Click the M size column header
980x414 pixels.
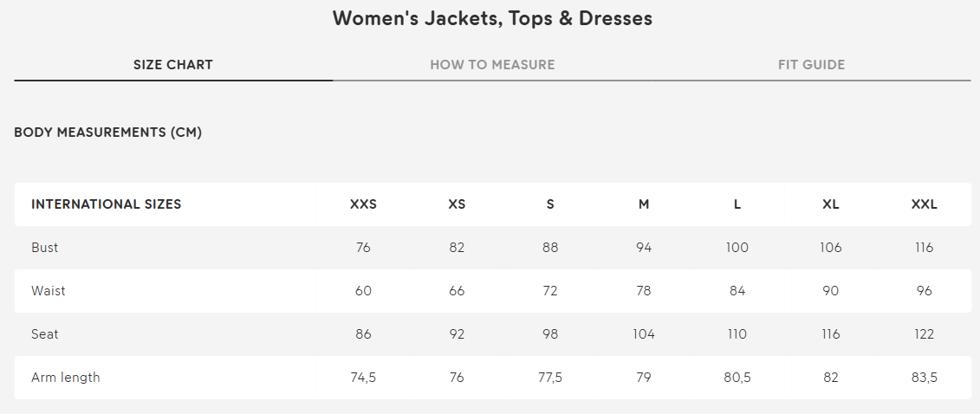tap(644, 205)
